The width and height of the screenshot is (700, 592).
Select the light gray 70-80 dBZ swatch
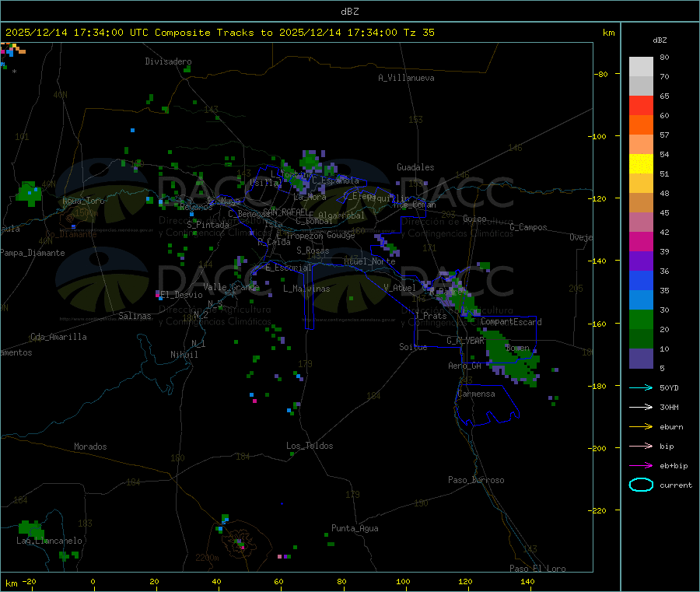pyautogui.click(x=641, y=67)
